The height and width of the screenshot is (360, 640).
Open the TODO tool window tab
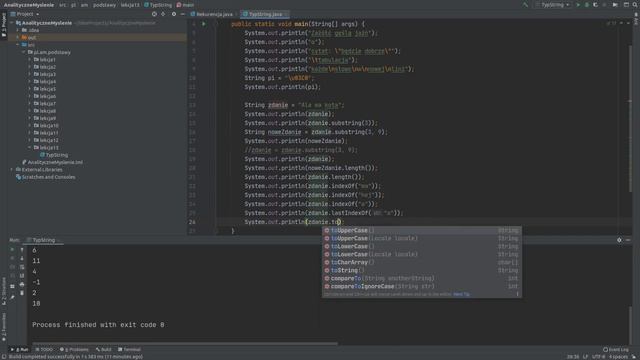(44, 350)
